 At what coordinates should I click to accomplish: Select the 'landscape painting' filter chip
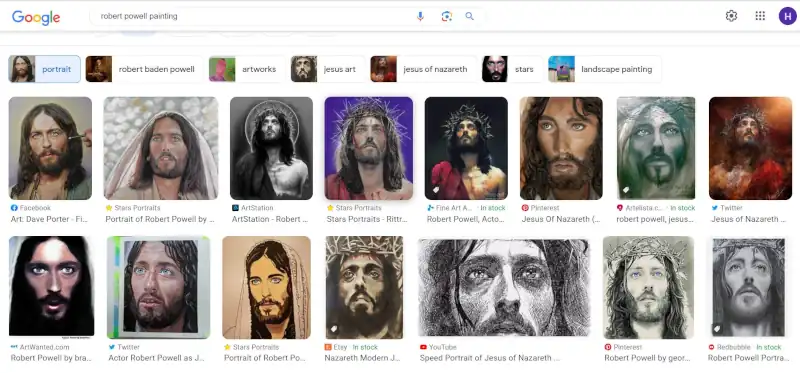point(605,69)
